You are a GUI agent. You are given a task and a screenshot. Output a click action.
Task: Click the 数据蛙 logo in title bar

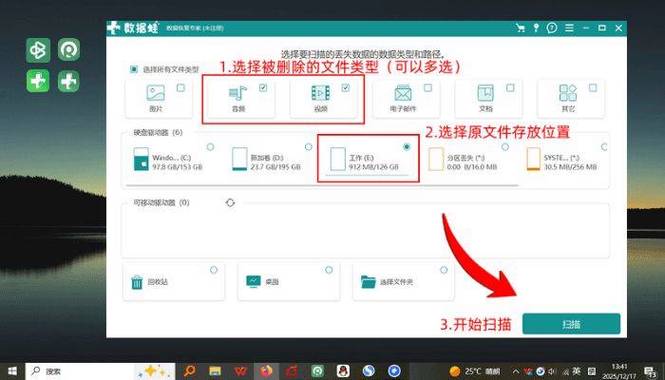click(x=133, y=28)
